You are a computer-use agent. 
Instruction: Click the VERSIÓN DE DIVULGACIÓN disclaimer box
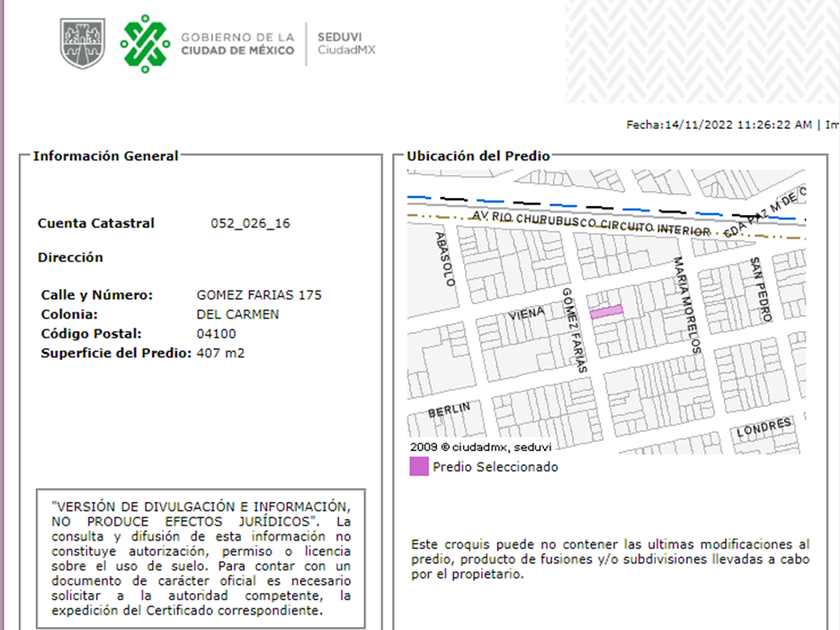coord(201,558)
